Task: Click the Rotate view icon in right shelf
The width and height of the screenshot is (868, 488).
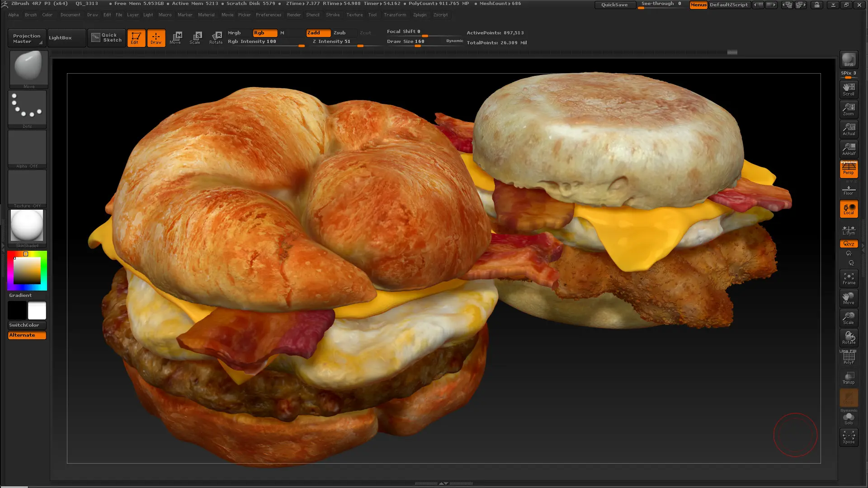Action: (x=849, y=338)
